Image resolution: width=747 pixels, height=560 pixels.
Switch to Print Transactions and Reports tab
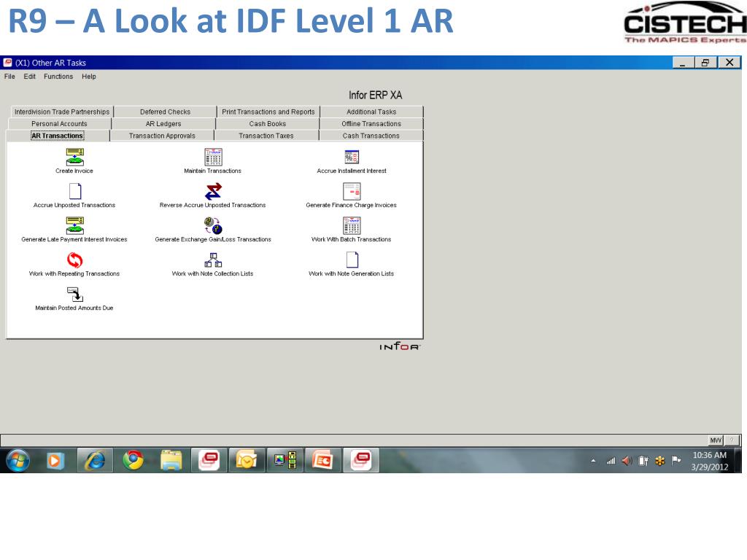[x=268, y=112]
